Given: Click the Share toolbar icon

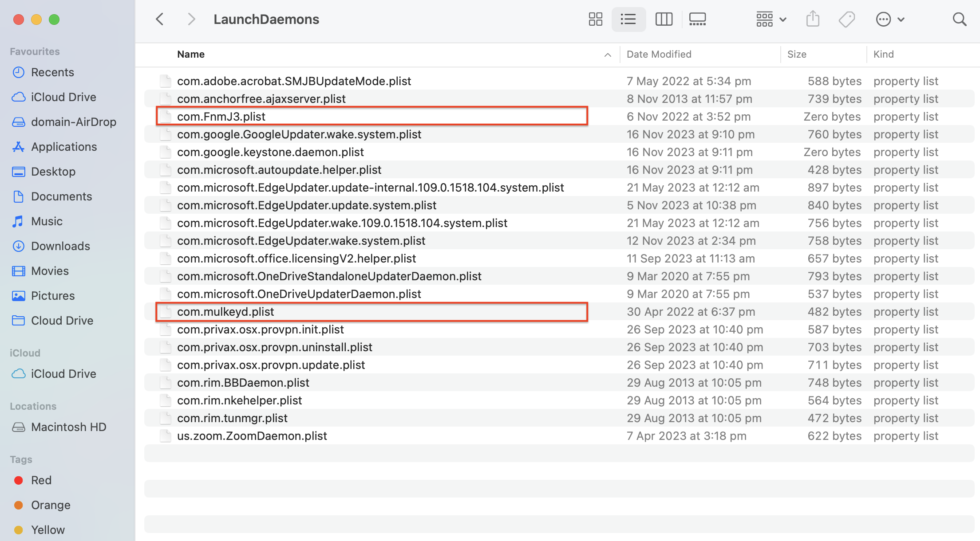Looking at the screenshot, I should 812,19.
